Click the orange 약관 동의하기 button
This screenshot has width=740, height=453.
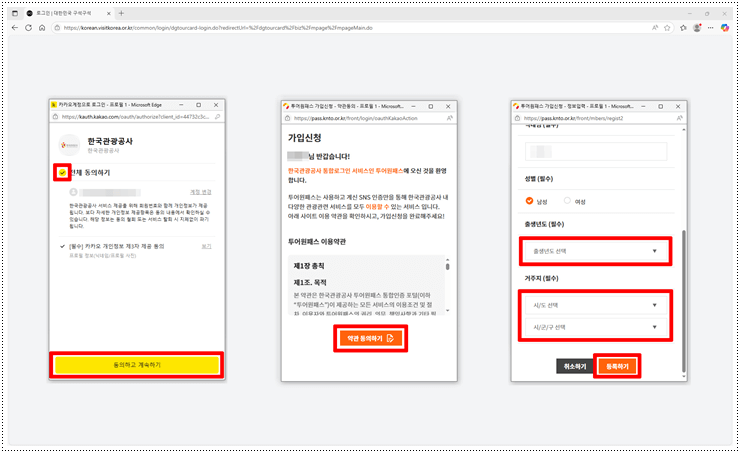click(370, 338)
